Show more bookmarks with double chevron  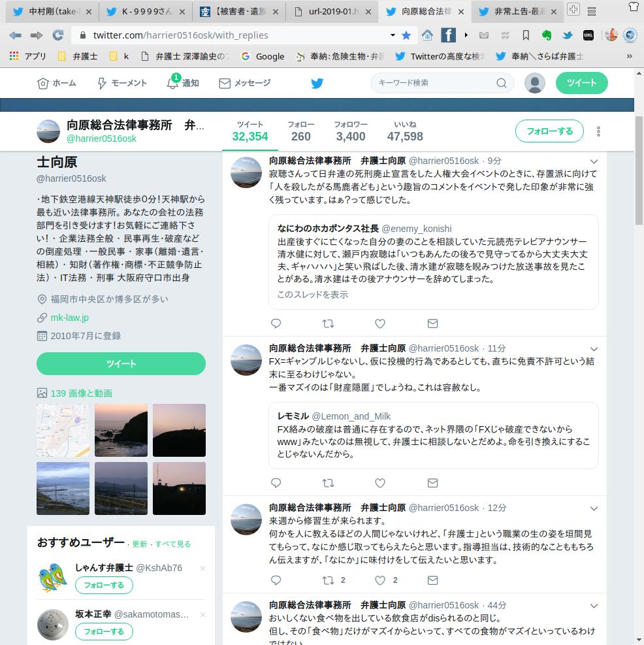[629, 56]
